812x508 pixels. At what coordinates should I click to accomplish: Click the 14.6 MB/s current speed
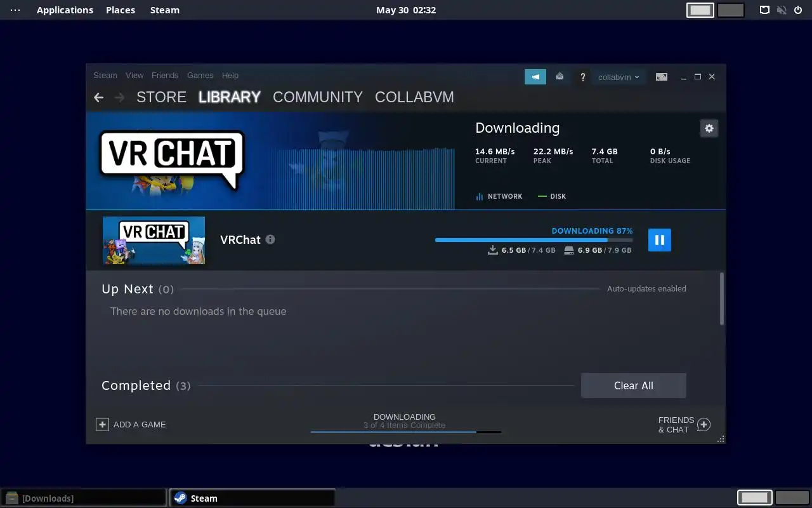(495, 152)
